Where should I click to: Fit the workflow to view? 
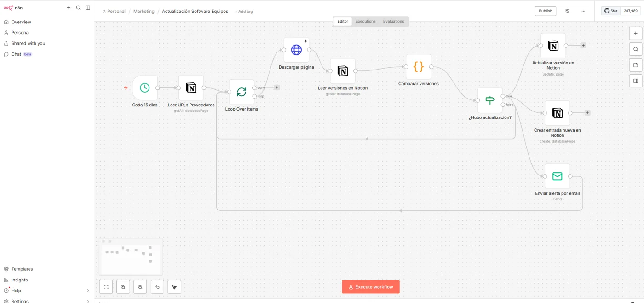coord(106,287)
